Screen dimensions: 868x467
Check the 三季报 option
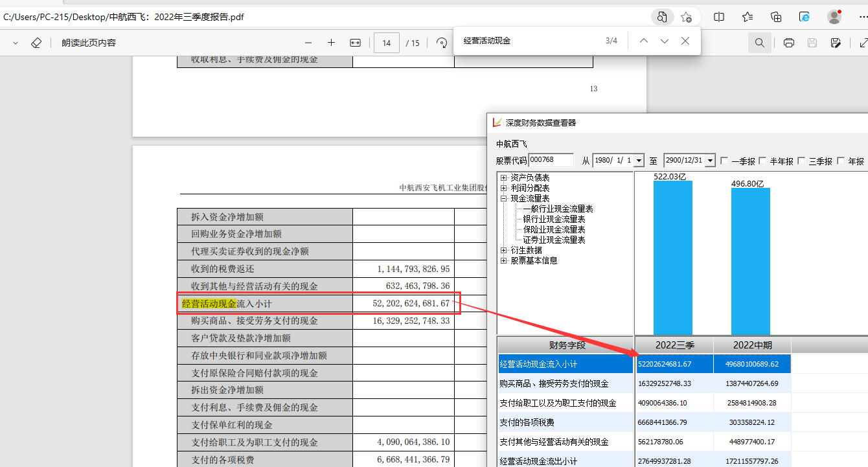(x=802, y=161)
